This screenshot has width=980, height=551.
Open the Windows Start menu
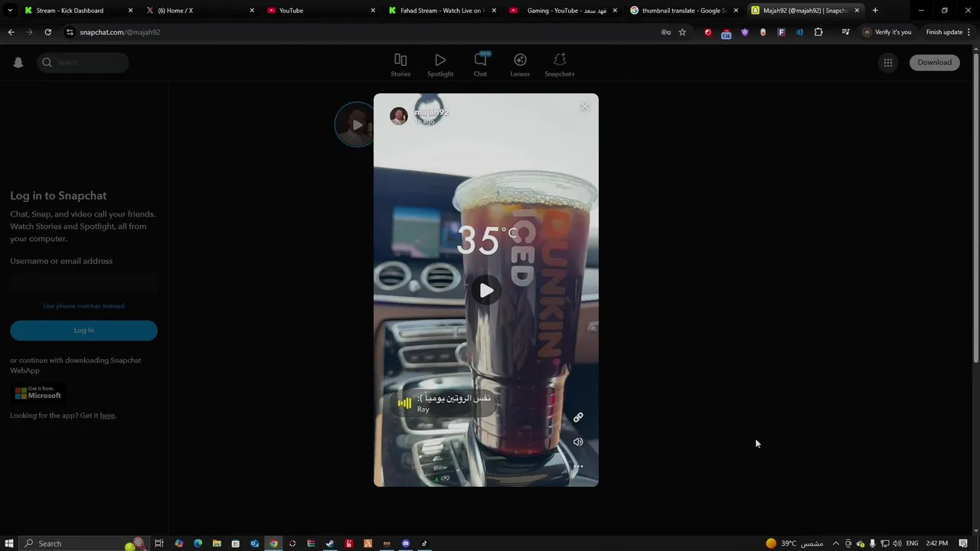(x=9, y=543)
